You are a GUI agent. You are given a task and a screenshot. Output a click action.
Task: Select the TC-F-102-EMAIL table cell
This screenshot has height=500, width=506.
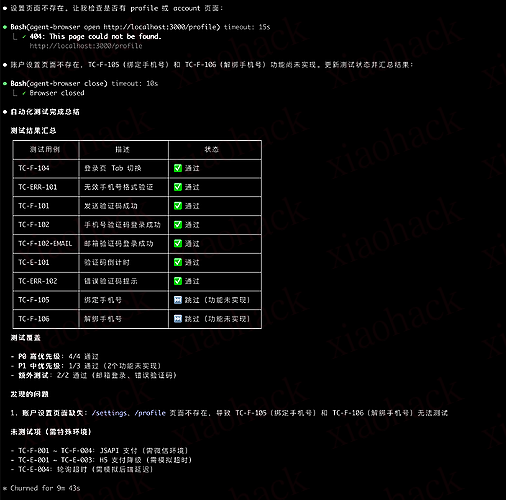click(45, 243)
